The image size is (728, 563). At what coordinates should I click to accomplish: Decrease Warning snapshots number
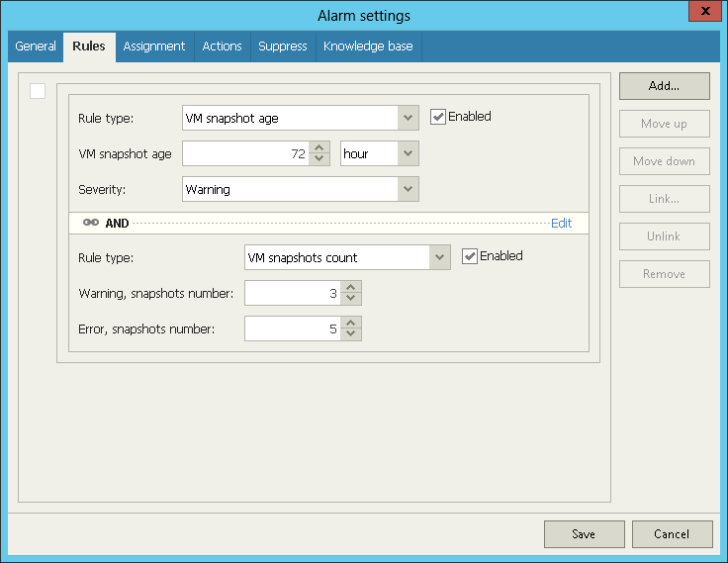point(350,299)
